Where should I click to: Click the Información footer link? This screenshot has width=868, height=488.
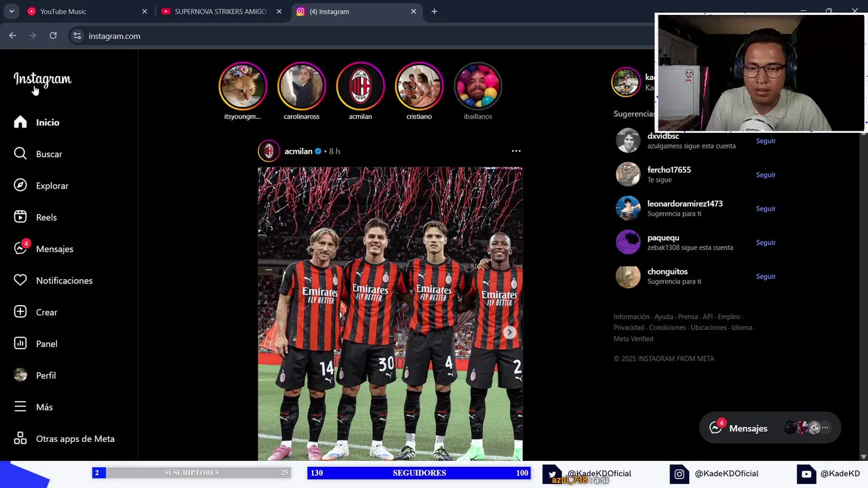(x=631, y=317)
